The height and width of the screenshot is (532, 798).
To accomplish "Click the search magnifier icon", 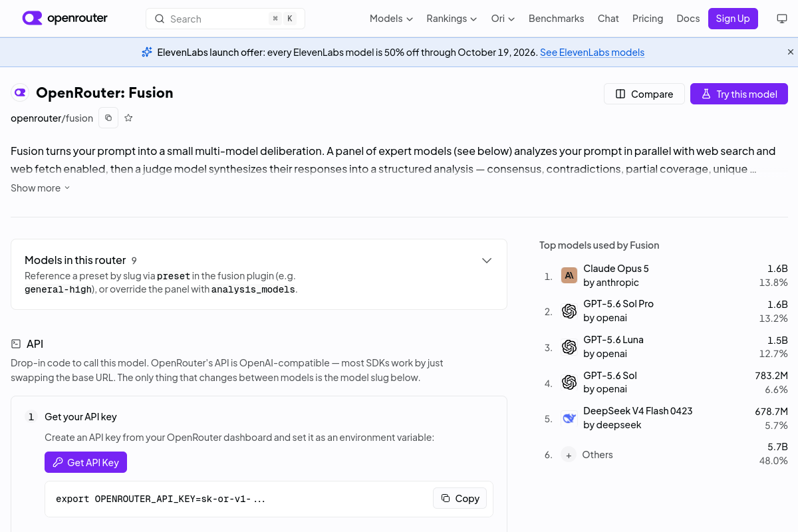I will point(160,19).
